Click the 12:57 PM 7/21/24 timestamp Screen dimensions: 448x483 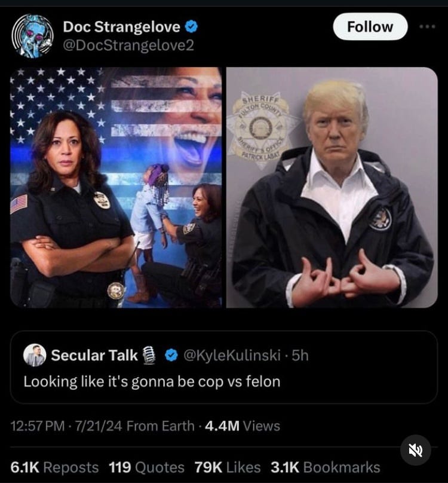[x=66, y=426]
